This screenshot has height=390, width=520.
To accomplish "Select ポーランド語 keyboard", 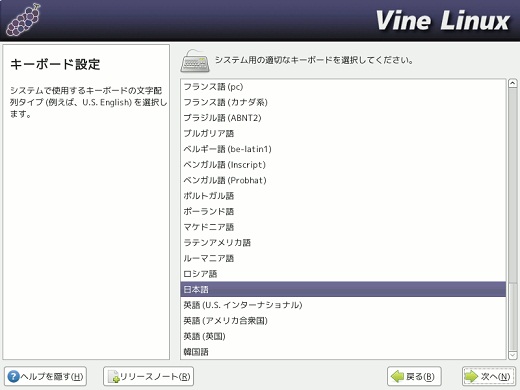I will pyautogui.click(x=343, y=211).
